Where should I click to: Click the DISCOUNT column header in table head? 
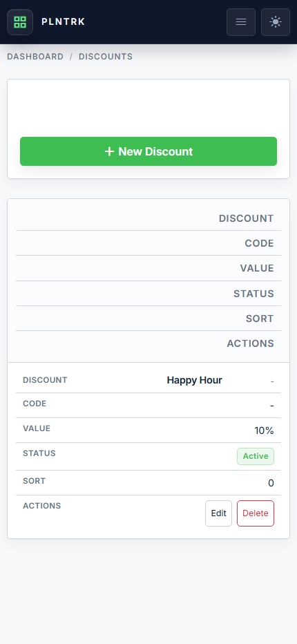coord(246,218)
